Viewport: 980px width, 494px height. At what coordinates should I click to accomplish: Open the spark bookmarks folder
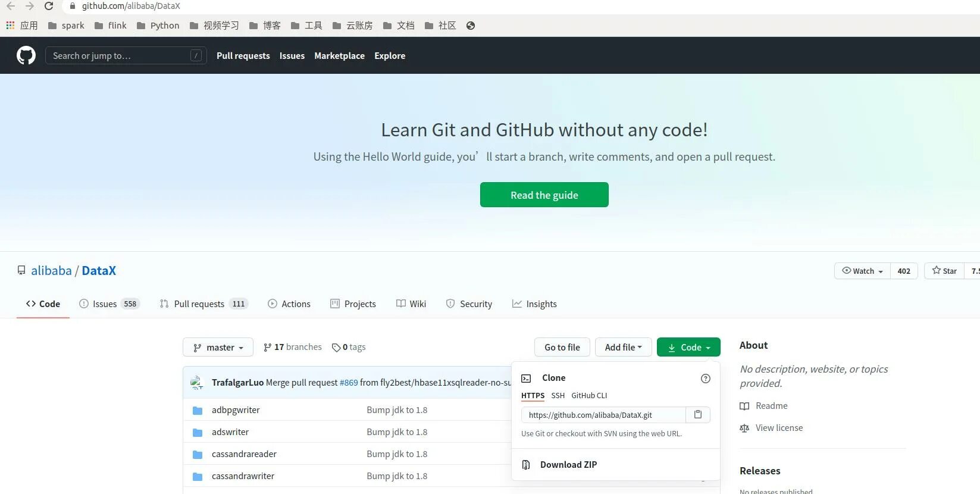66,26
